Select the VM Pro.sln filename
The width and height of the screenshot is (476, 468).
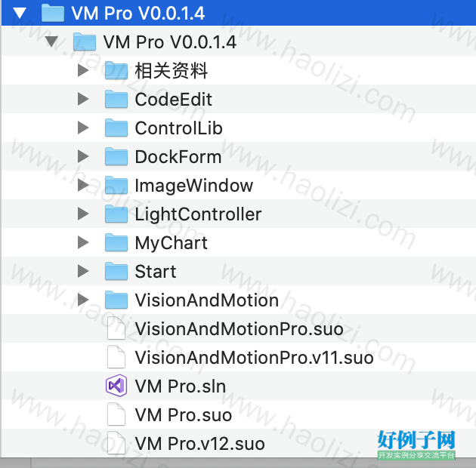click(x=181, y=386)
